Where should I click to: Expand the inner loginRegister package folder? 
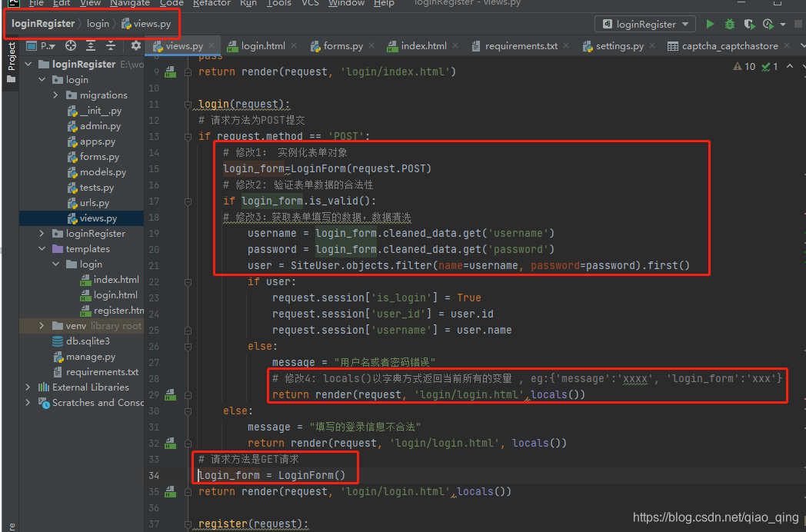point(42,234)
